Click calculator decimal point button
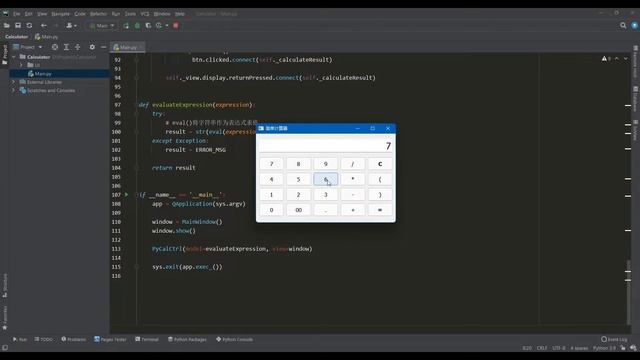 (x=326, y=210)
